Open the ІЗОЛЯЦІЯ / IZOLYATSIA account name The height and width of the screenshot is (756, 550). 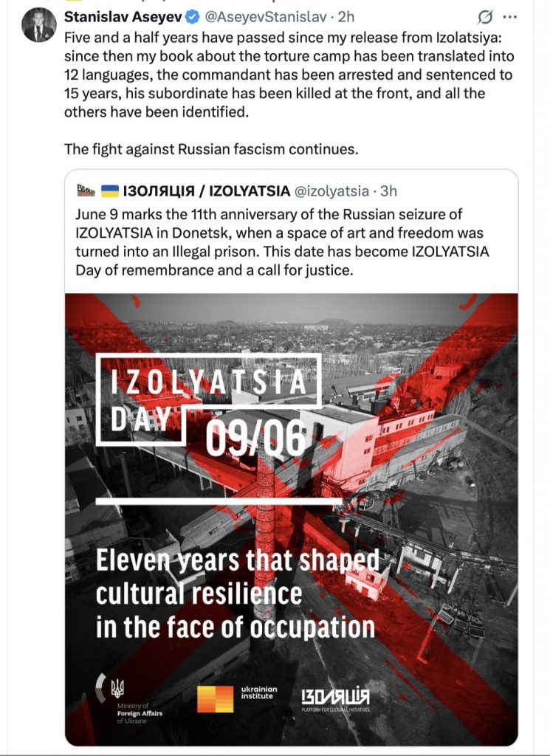(x=207, y=190)
